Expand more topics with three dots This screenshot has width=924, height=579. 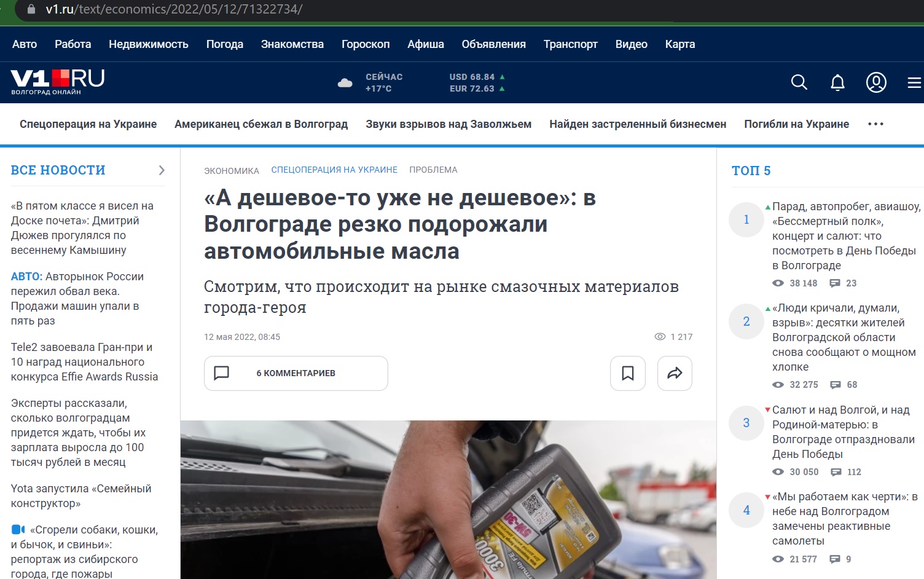click(x=875, y=124)
